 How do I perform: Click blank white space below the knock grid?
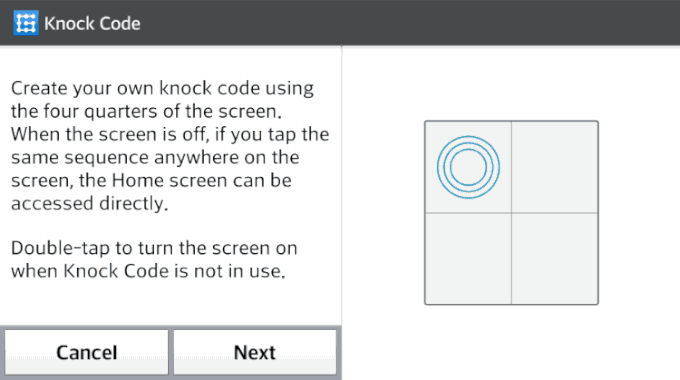pos(512,343)
